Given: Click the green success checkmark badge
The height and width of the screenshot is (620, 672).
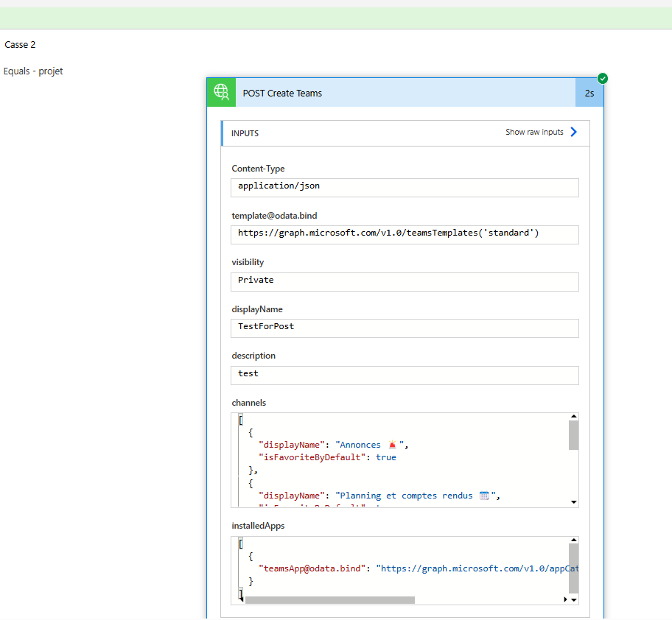Looking at the screenshot, I should [603, 78].
